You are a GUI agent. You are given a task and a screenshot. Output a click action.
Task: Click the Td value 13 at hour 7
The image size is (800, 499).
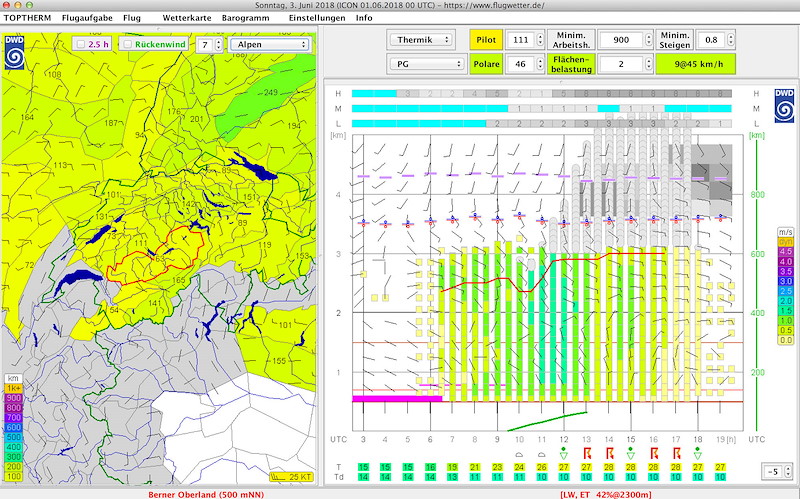coord(453,477)
